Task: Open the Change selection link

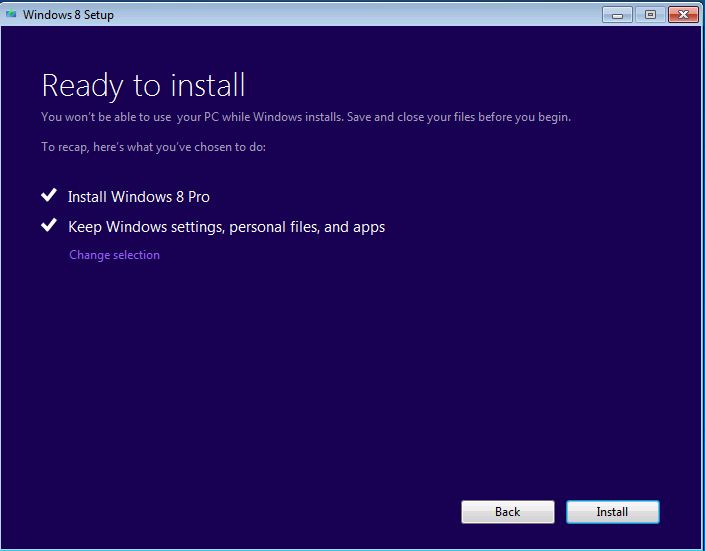Action: tap(114, 255)
